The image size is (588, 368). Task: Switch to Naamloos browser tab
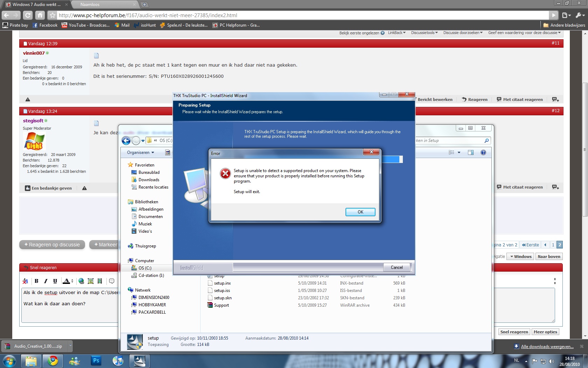coord(90,5)
